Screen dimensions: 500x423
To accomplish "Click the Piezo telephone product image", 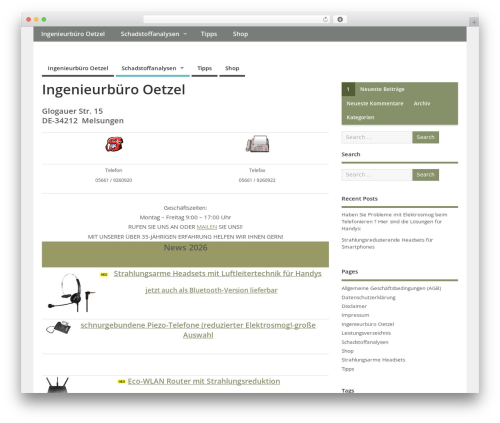I will (x=59, y=327).
